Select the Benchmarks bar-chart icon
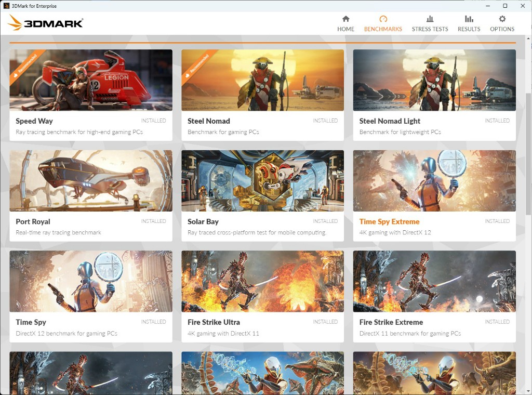Screen dimensions: 532x395 (383, 19)
